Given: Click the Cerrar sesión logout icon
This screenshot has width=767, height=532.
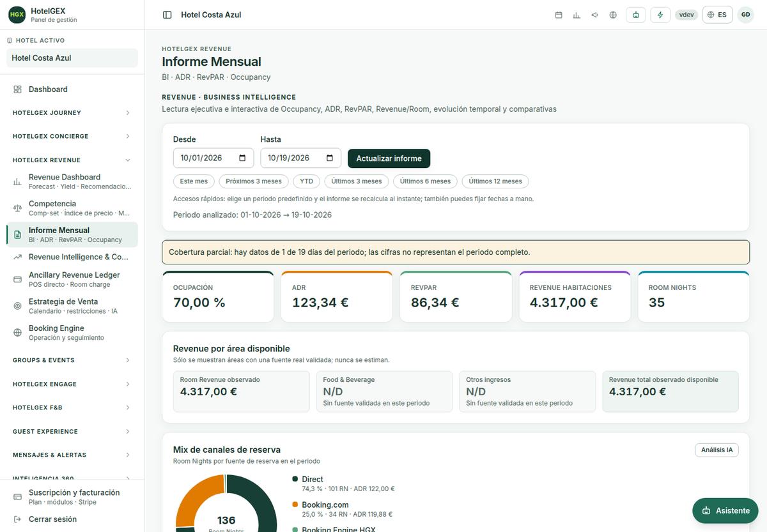Looking at the screenshot, I should 17,519.
